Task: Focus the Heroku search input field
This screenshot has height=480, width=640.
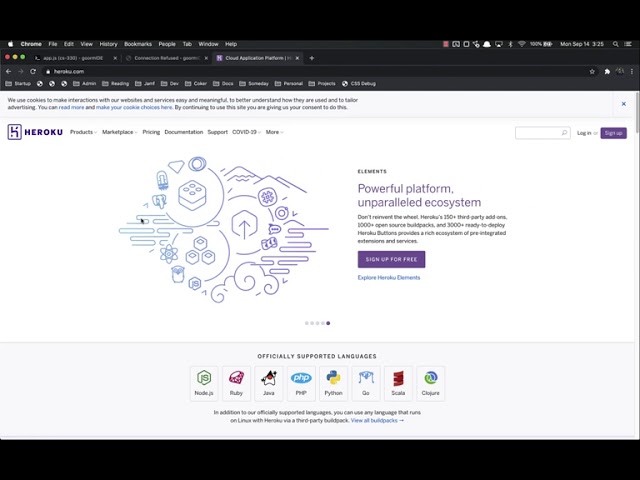Action: click(x=542, y=133)
